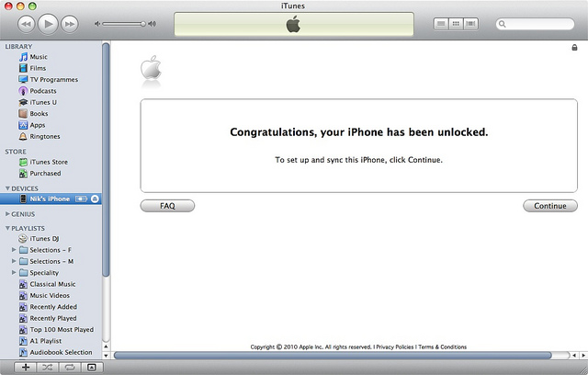
Task: Go to the iTunes Store
Action: pos(51,162)
